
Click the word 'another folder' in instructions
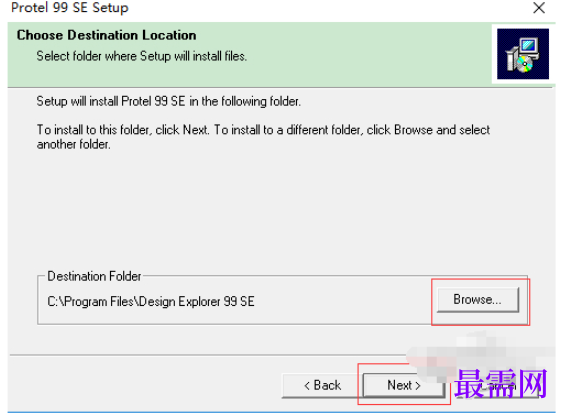(x=74, y=145)
